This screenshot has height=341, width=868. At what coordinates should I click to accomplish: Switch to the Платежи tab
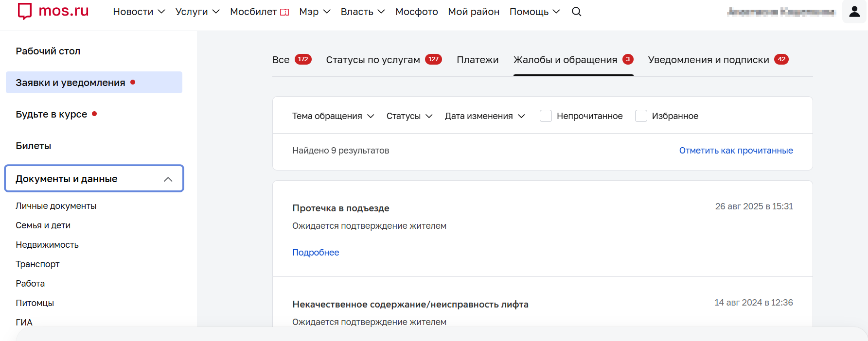tap(477, 60)
